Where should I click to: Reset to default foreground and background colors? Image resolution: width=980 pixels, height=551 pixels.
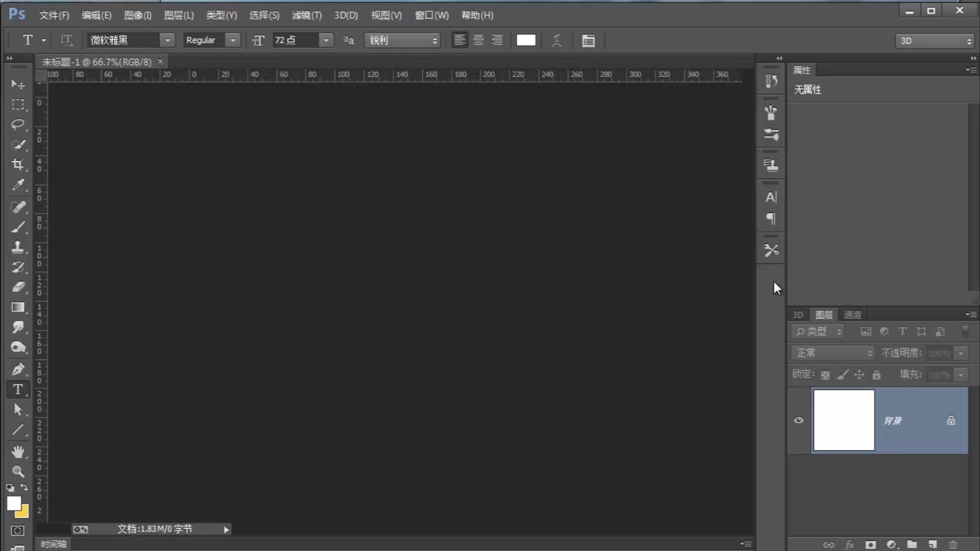pos(10,488)
